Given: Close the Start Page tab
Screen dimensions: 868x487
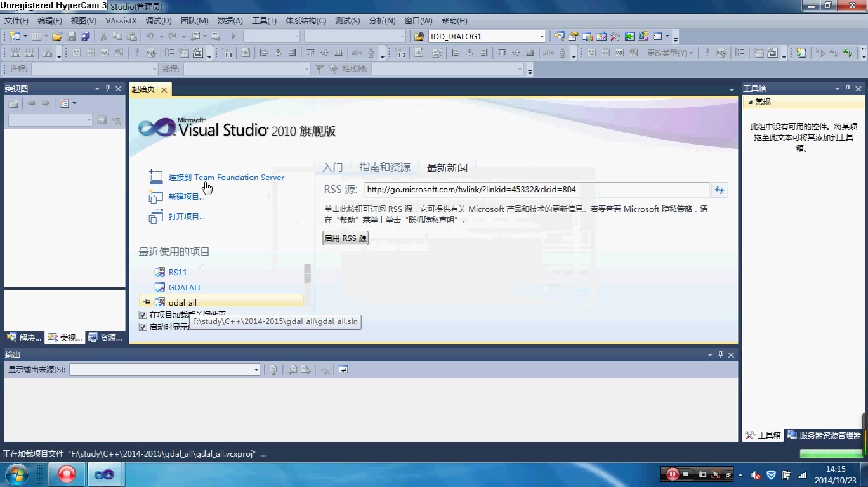Looking at the screenshot, I should pos(164,90).
